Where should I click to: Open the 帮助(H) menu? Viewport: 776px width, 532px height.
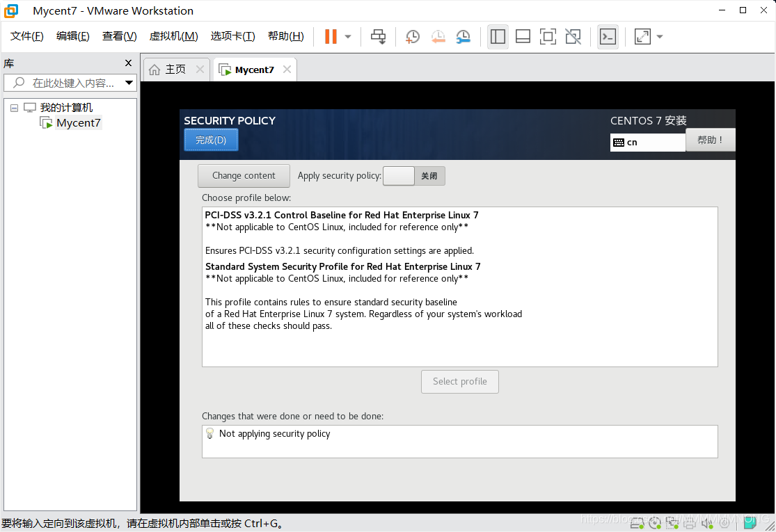tap(285, 36)
